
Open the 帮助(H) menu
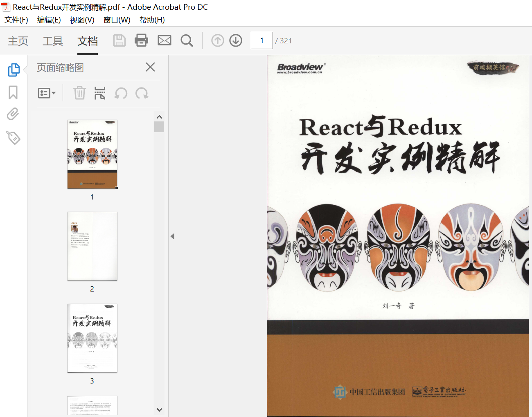(x=152, y=20)
